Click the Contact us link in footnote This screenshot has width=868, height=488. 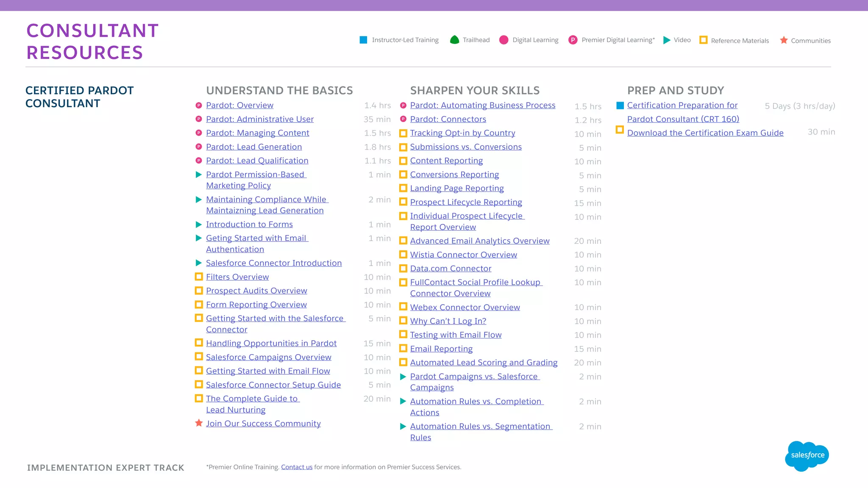point(297,467)
